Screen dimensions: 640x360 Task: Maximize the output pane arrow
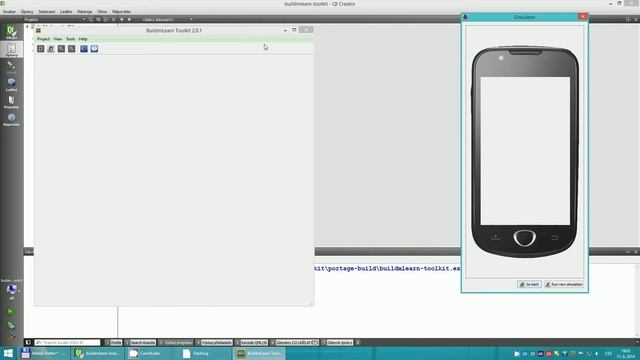pyautogui.click(x=628, y=252)
